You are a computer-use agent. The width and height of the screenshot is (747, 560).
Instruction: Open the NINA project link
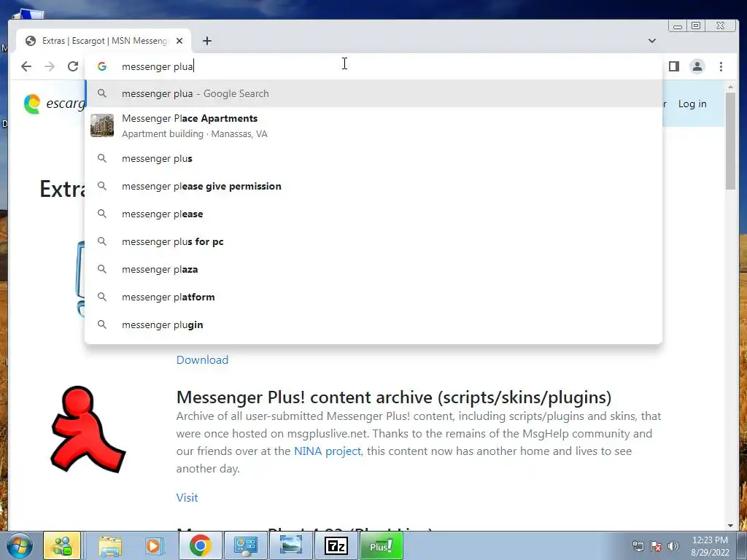(328, 451)
